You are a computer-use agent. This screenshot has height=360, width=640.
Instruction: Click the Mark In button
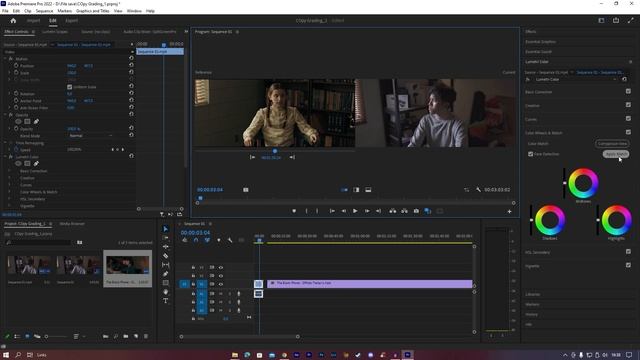[307, 211]
